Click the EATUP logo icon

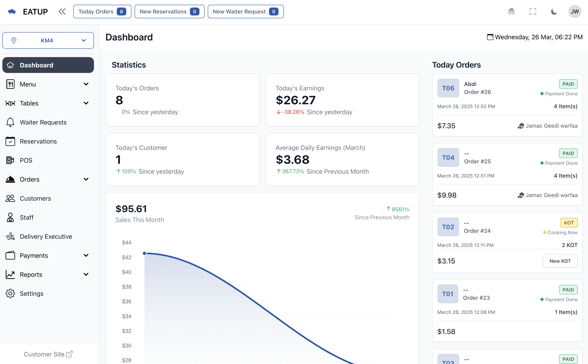click(x=12, y=11)
